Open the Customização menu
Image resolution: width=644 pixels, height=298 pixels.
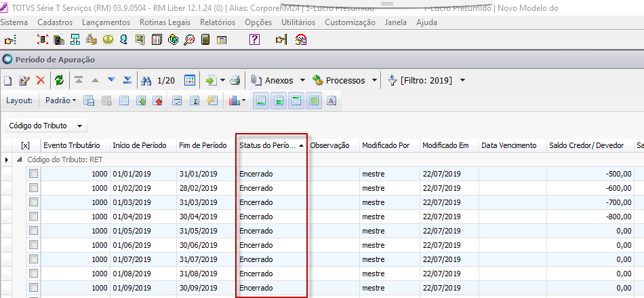(x=350, y=22)
